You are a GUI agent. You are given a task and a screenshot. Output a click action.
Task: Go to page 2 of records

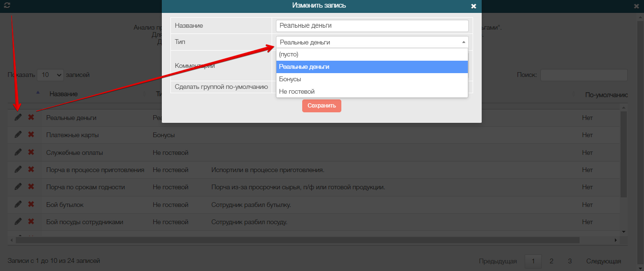coord(551,261)
